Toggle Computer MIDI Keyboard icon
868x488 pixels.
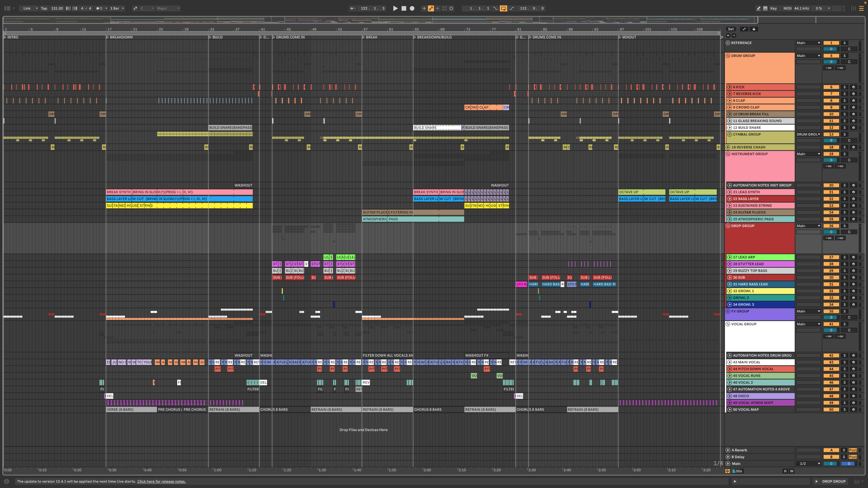click(765, 8)
